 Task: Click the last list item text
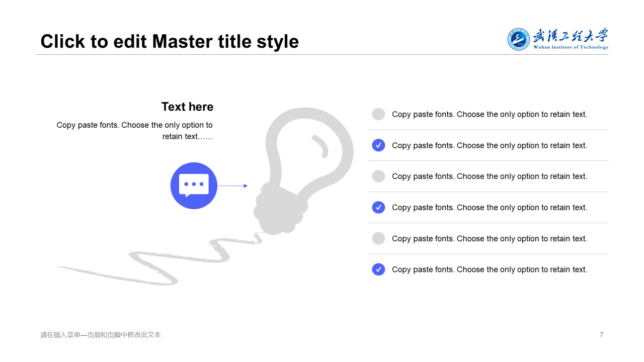tap(490, 269)
